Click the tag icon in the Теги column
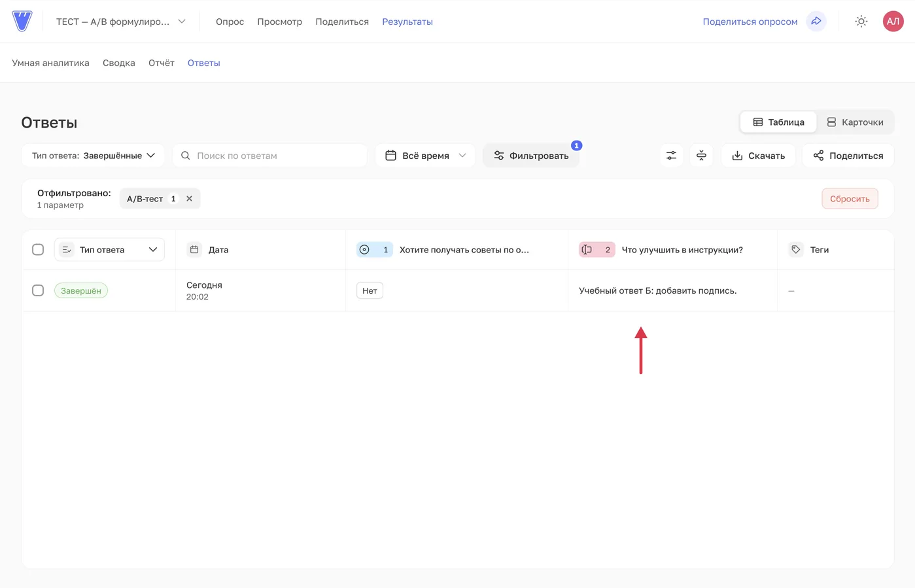This screenshot has width=915, height=588. tap(796, 250)
